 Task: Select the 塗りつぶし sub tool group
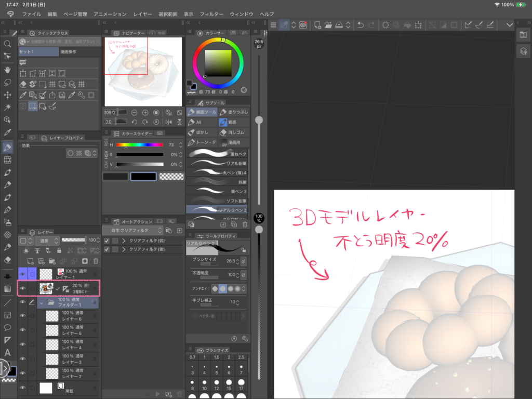(x=233, y=112)
